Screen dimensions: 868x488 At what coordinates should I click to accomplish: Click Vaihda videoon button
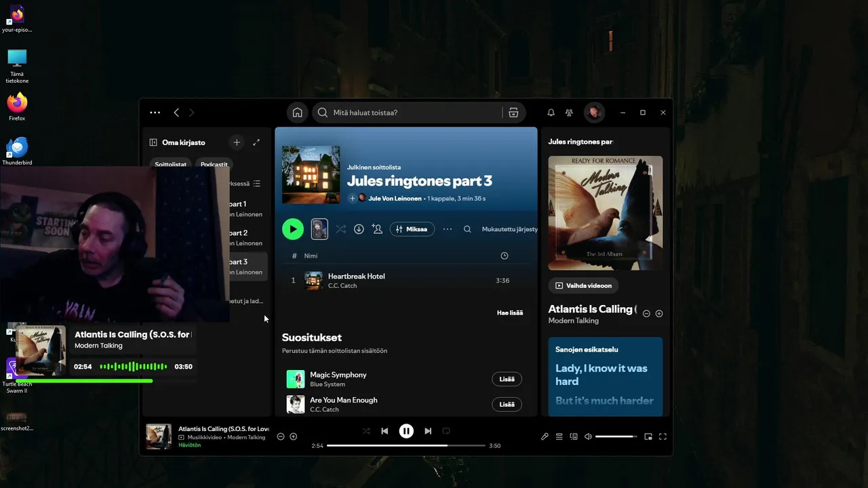pos(583,285)
